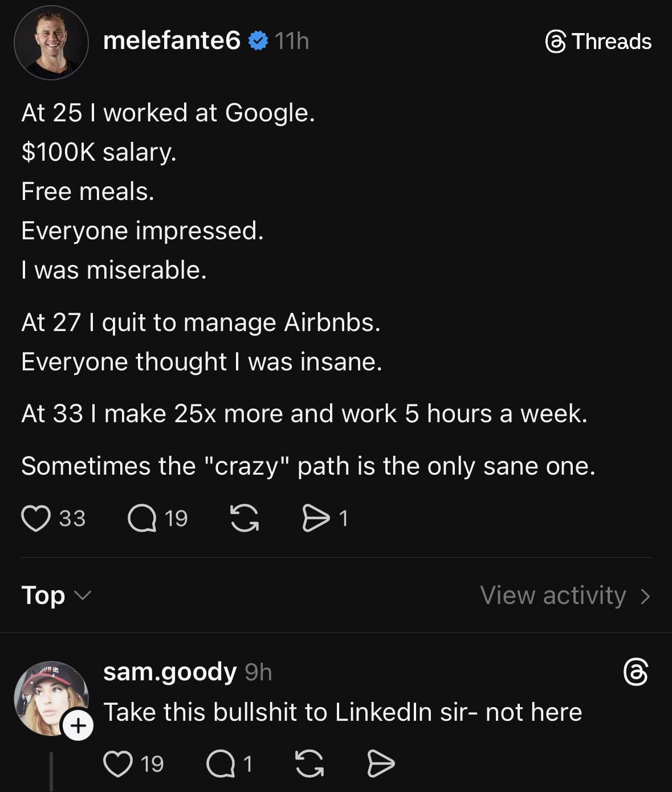This screenshot has width=672, height=792.
Task: Click the 9h reply timestamp
Action: click(x=258, y=673)
